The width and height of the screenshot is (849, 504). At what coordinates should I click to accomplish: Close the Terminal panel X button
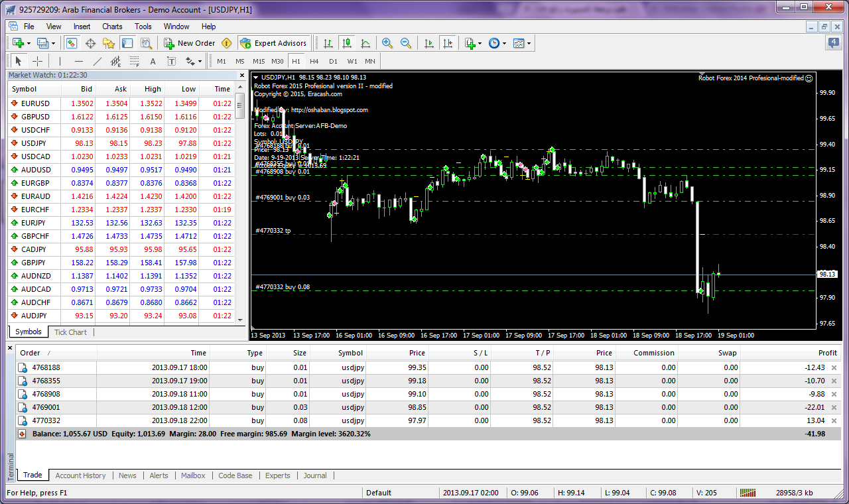pos(10,347)
